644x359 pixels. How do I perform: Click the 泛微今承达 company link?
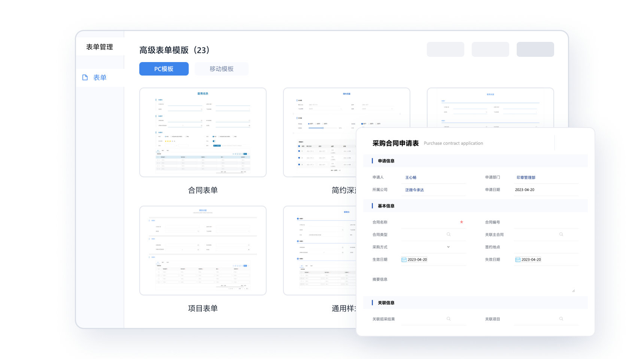pos(414,190)
